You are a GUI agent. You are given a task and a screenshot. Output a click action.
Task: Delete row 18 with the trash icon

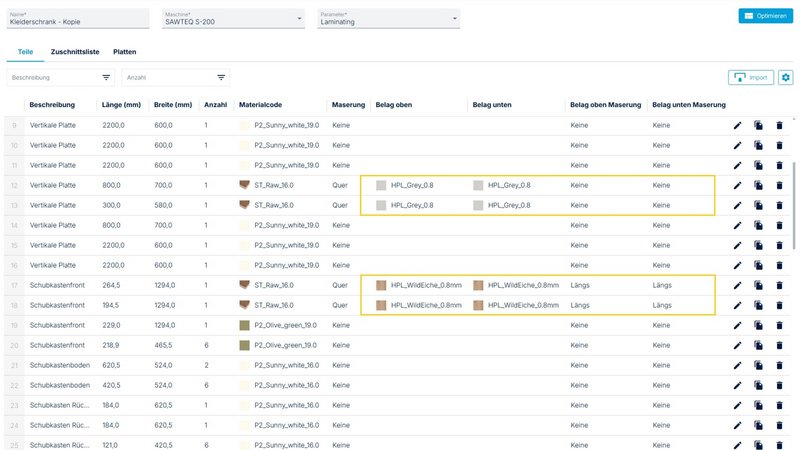(x=779, y=305)
